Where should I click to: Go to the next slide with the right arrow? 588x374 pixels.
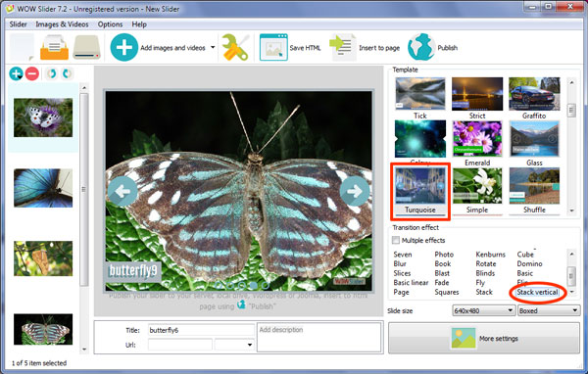coord(355,191)
